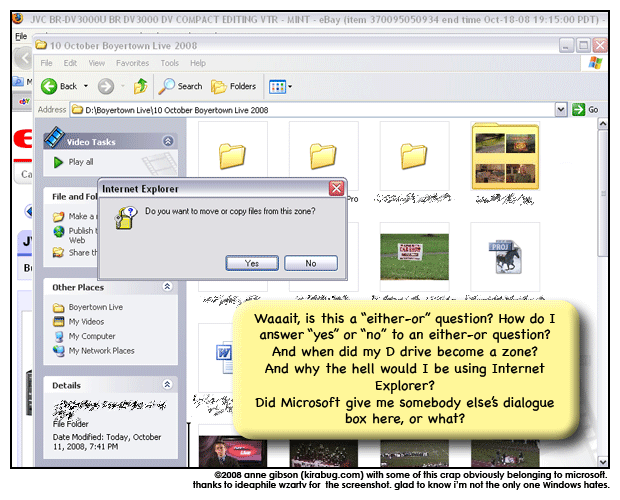Click the Play all link

click(81, 162)
